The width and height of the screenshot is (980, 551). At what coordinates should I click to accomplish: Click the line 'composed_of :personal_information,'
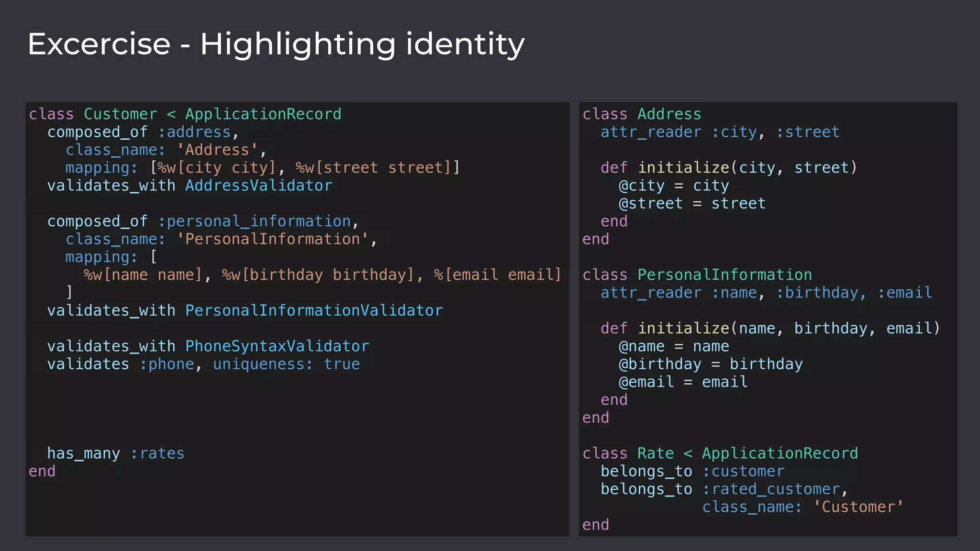click(203, 221)
